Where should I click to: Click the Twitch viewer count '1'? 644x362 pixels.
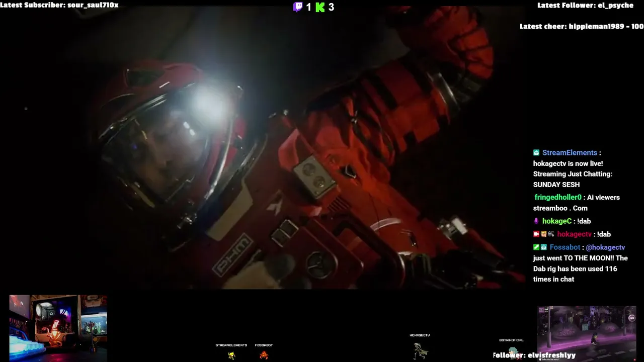click(x=308, y=7)
